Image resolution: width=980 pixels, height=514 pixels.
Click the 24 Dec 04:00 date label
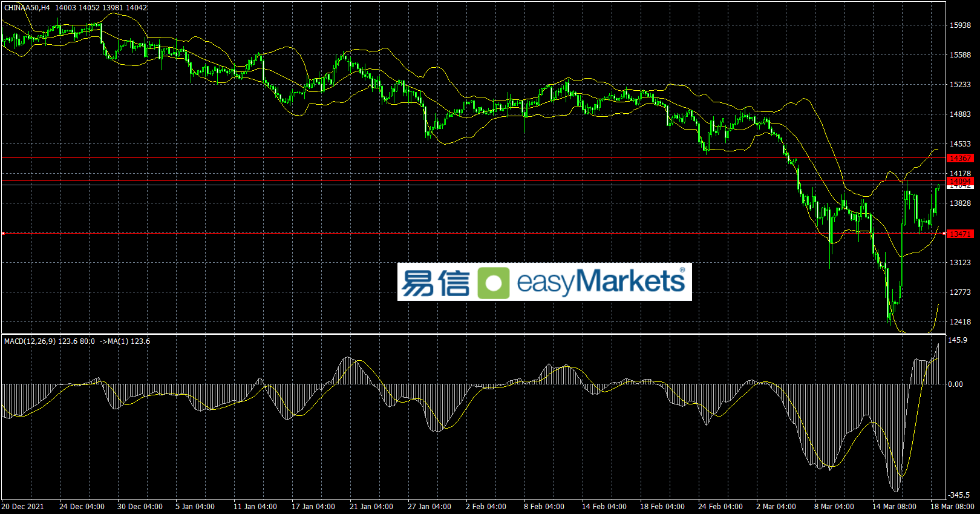pyautogui.click(x=82, y=507)
